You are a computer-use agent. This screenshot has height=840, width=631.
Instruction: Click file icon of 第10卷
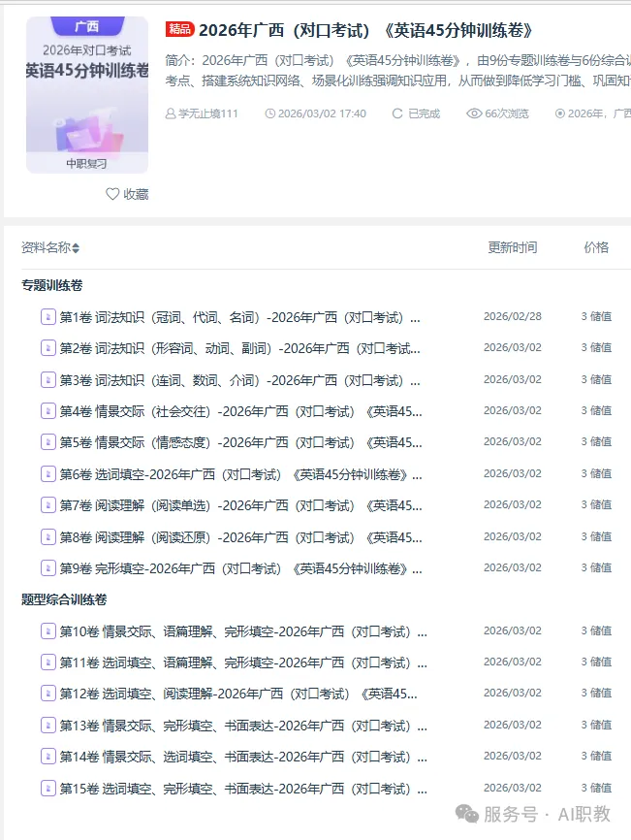pyautogui.click(x=48, y=631)
